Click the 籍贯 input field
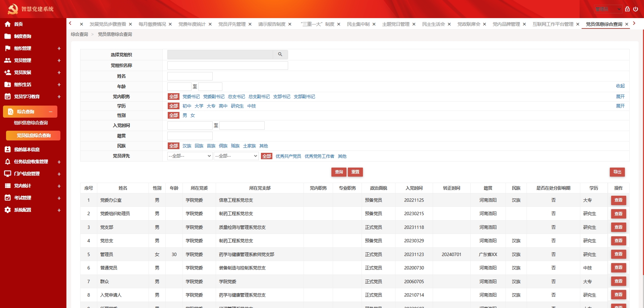Image resolution: width=644 pixels, height=308 pixels. point(190,136)
